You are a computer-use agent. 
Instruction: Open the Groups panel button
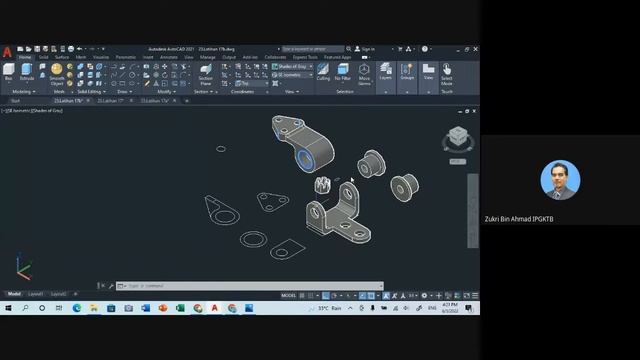click(x=407, y=72)
